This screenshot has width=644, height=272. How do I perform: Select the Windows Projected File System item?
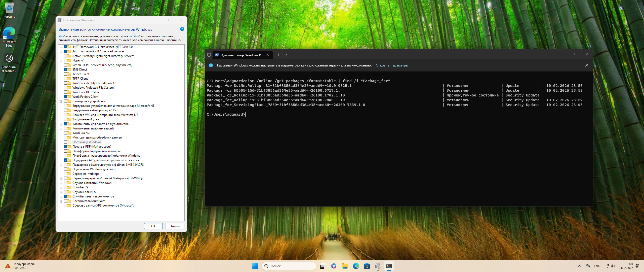click(93, 88)
